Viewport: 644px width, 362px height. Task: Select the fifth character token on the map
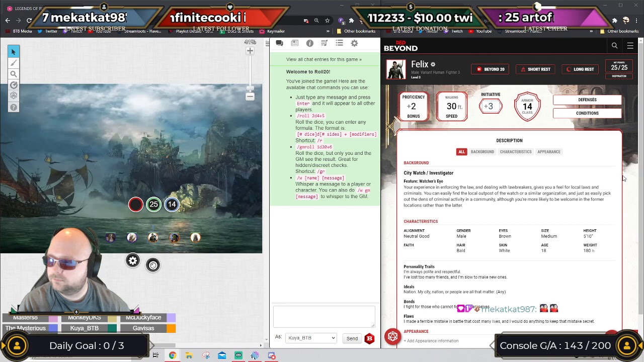(x=195, y=237)
